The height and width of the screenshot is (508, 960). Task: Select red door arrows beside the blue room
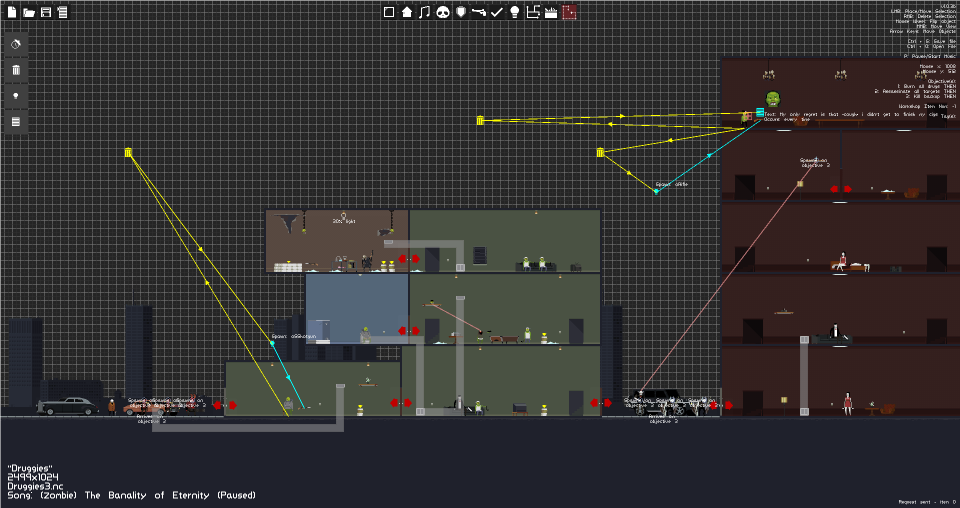point(409,331)
